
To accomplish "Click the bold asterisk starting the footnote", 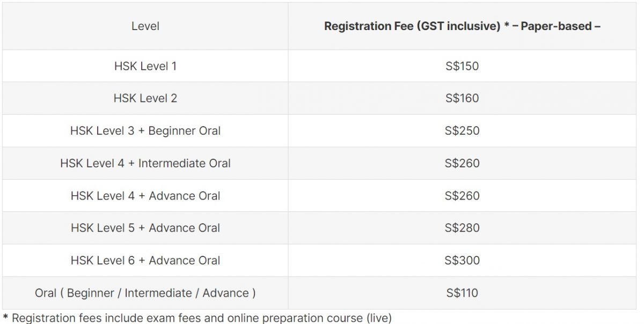I will [x=5, y=317].
